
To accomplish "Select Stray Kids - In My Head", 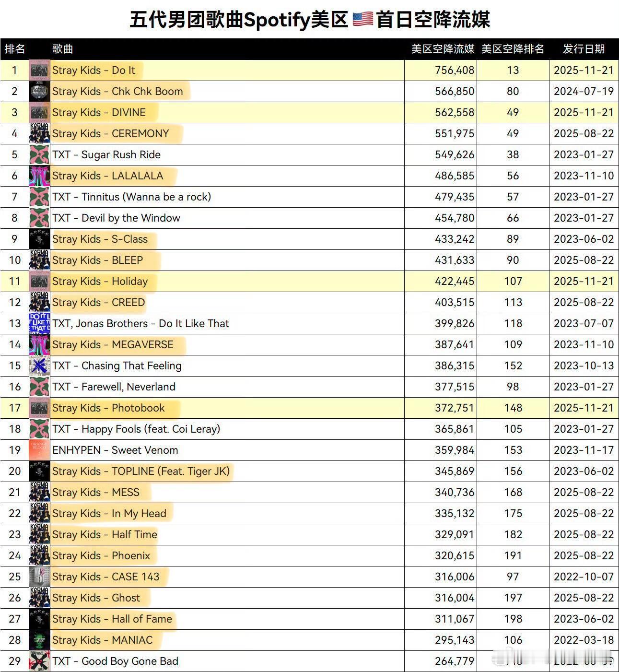I will (x=109, y=513).
